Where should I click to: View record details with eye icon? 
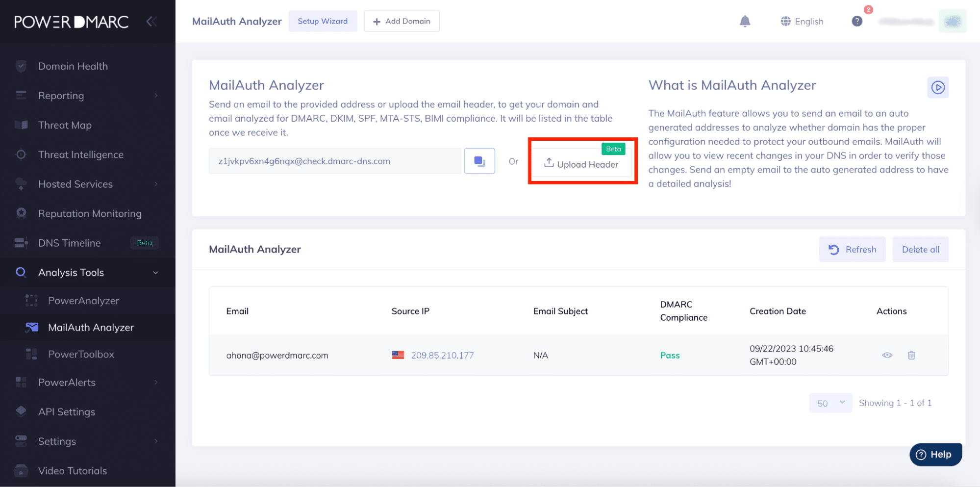[887, 355]
